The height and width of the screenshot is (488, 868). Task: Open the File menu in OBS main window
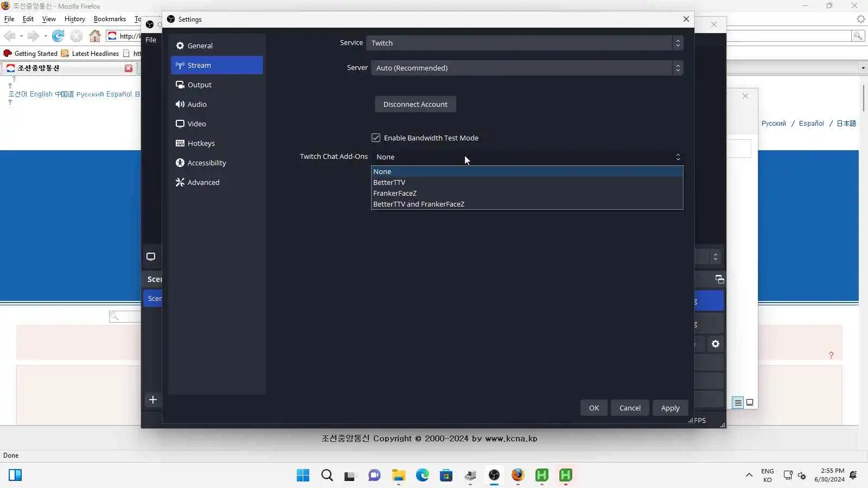(x=151, y=40)
